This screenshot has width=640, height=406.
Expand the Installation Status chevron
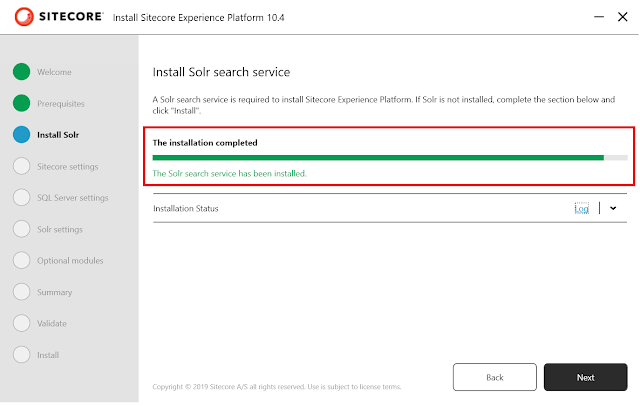pyautogui.click(x=613, y=208)
